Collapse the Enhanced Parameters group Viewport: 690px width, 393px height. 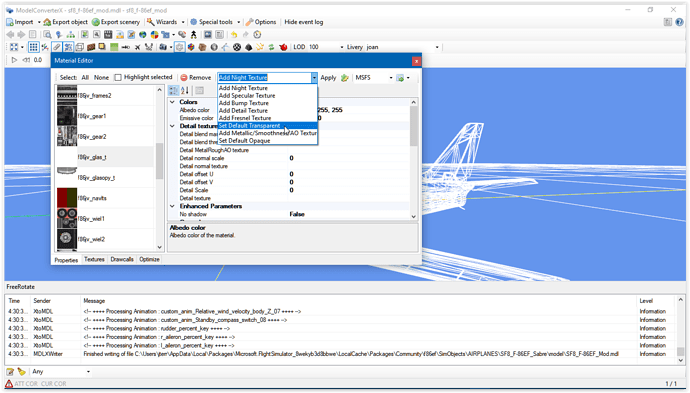(x=172, y=206)
